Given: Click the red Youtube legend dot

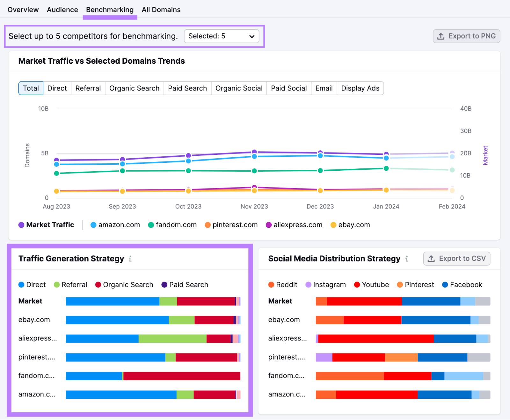Looking at the screenshot, I should 358,285.
